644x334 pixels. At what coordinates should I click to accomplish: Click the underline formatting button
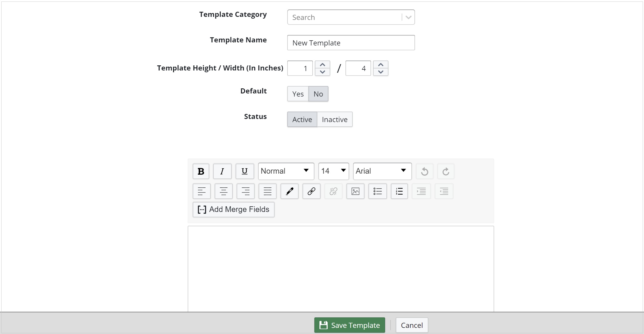tap(245, 171)
